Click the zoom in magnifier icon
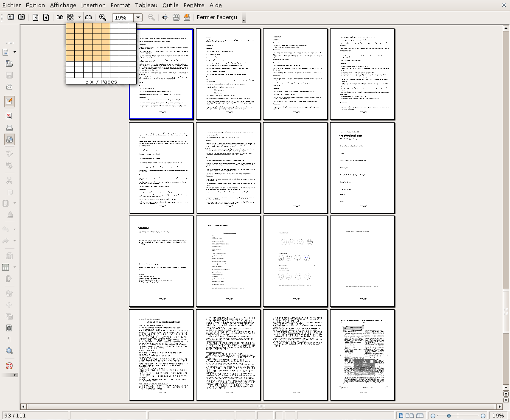The height and width of the screenshot is (420, 510). [x=103, y=17]
